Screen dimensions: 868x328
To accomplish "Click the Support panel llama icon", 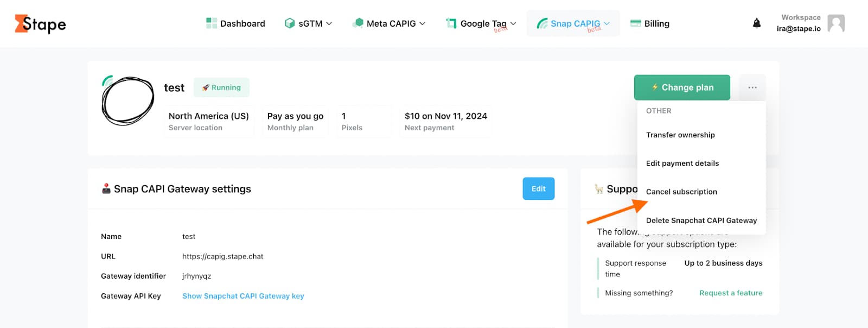I will coord(599,189).
